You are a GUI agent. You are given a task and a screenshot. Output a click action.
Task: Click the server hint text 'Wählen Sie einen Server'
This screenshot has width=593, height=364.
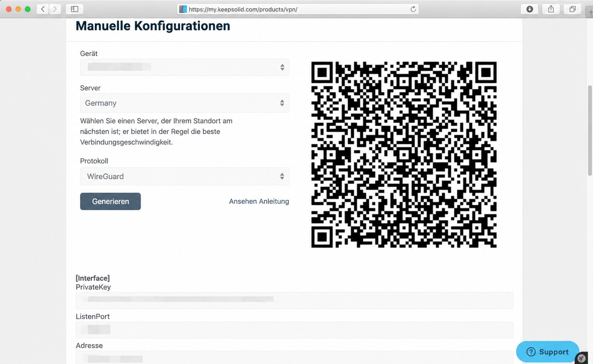156,131
